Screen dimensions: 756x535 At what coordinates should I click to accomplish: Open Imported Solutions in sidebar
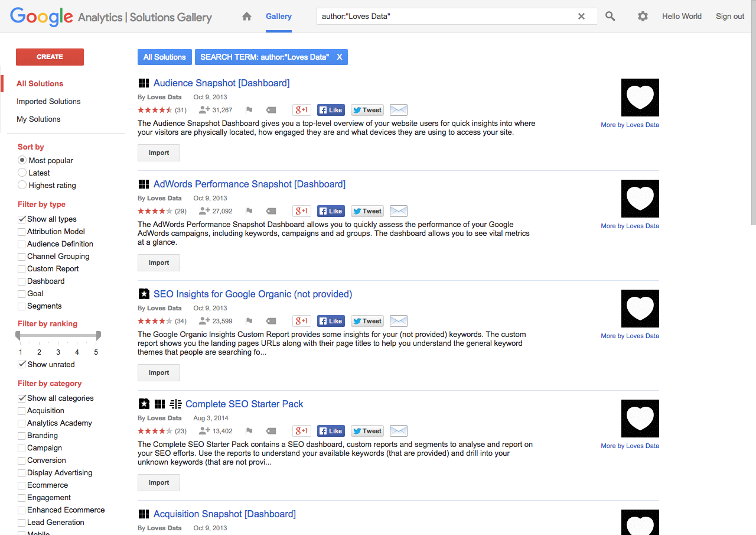[x=48, y=101]
